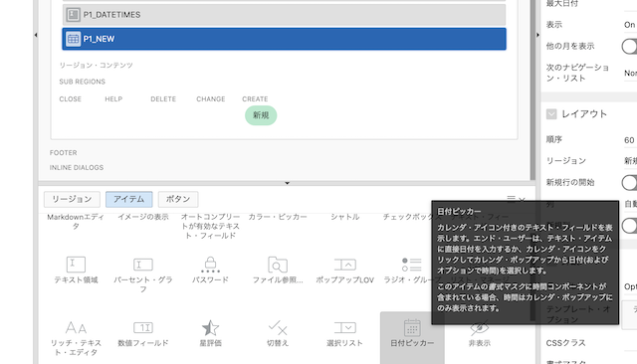Click the CHANGE button position label
This screenshot has width=637, height=364.
211,99
